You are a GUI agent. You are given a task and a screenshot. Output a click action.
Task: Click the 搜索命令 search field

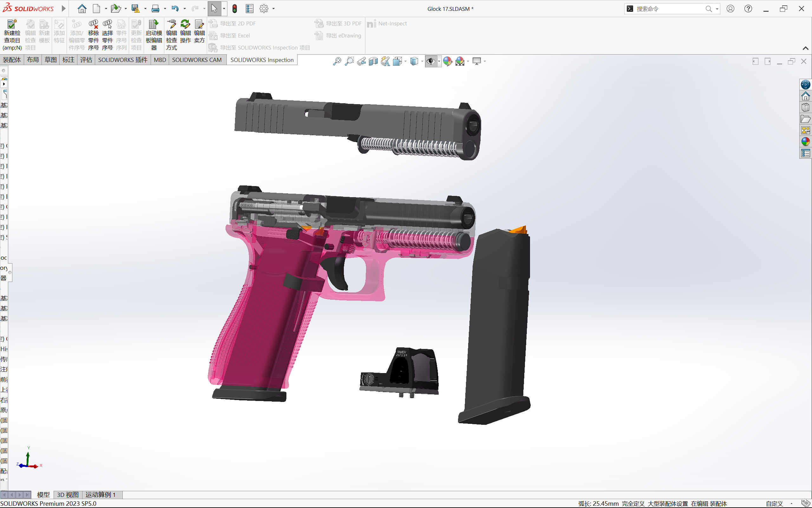click(x=668, y=9)
